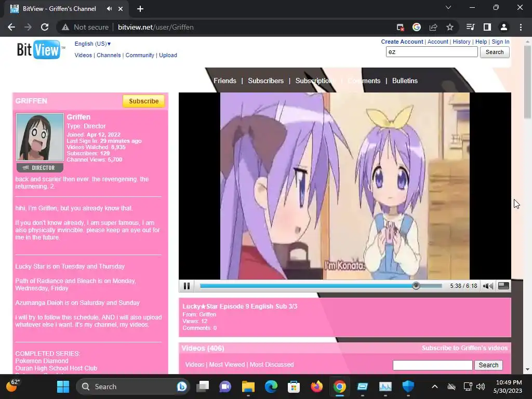532x399 pixels.
Task: Open the History link
Action: (461, 42)
